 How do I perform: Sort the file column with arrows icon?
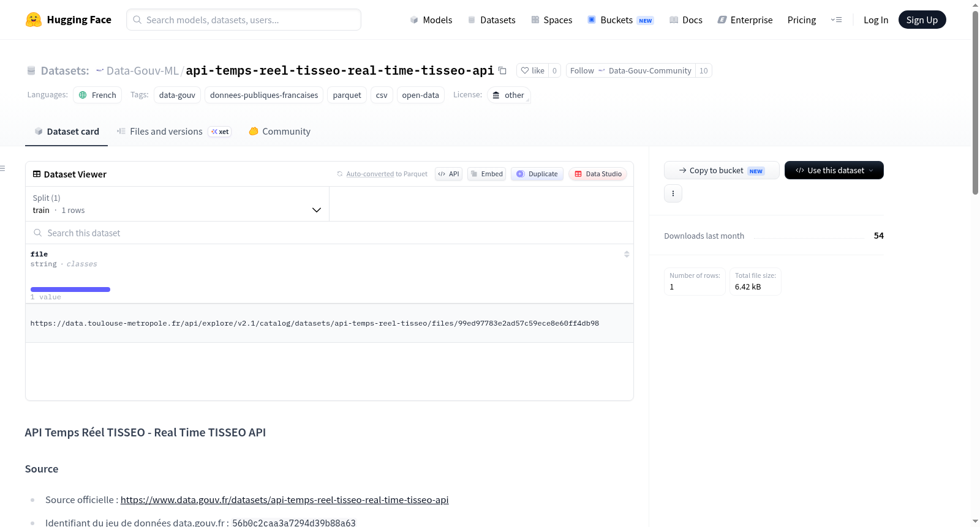tap(627, 254)
